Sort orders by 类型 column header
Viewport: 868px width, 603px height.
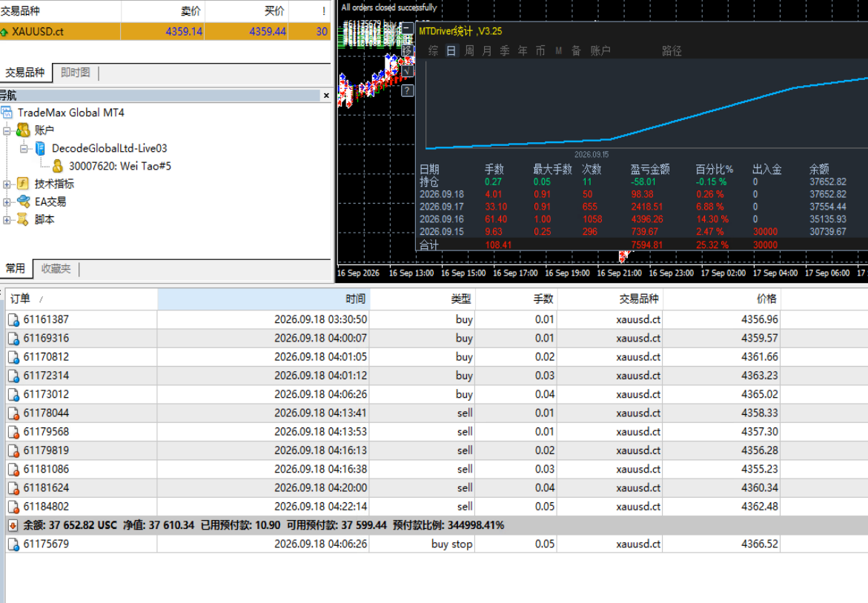pos(422,299)
